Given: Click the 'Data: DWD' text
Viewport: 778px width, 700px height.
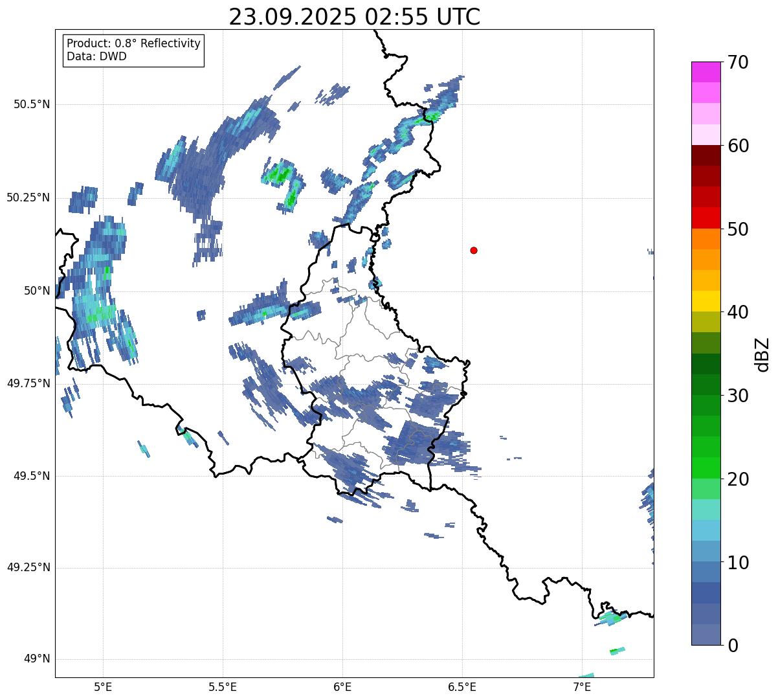Looking at the screenshot, I should pyautogui.click(x=96, y=56).
